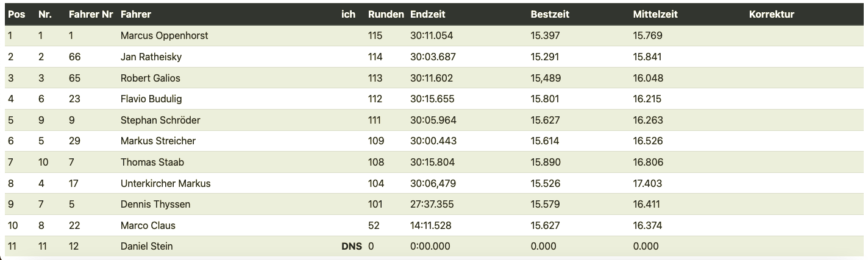Click best time 15.291 of Jan Ratheisky
The width and height of the screenshot is (868, 260).
pos(545,57)
